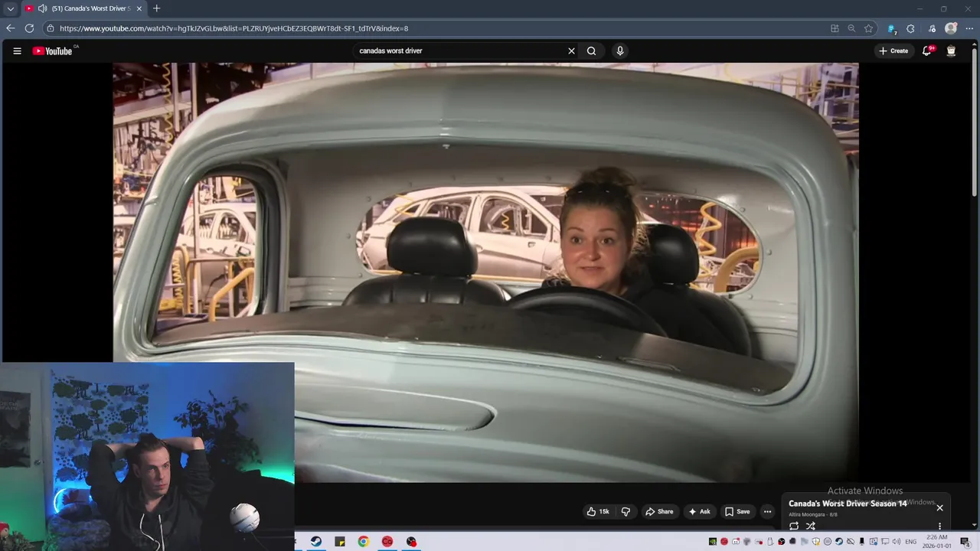The height and width of the screenshot is (551, 980).
Task: Bookmark this page with the star
Action: (x=868, y=28)
